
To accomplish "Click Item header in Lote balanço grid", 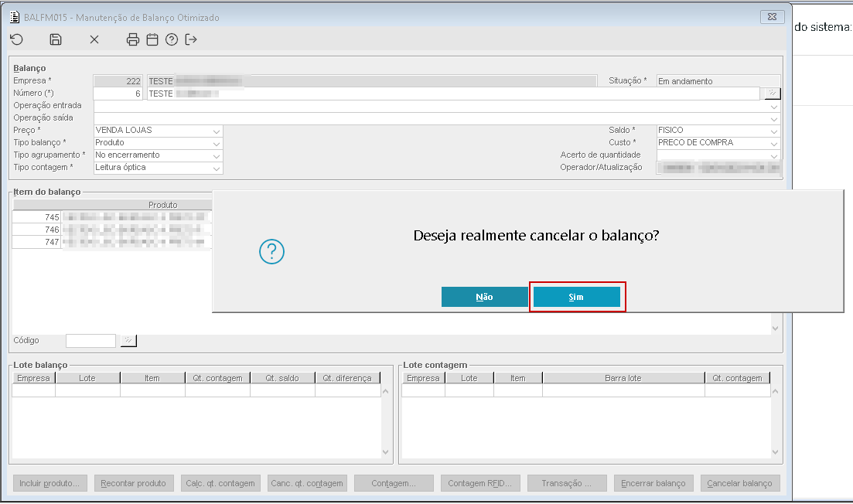I will point(152,378).
